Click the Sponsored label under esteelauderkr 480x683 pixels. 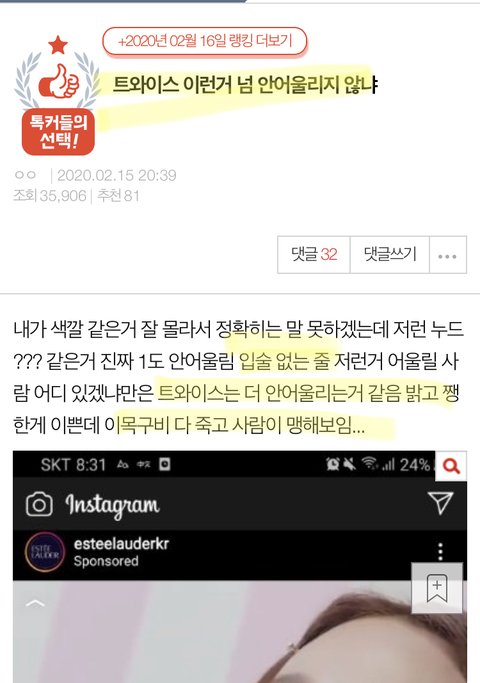[x=106, y=561]
